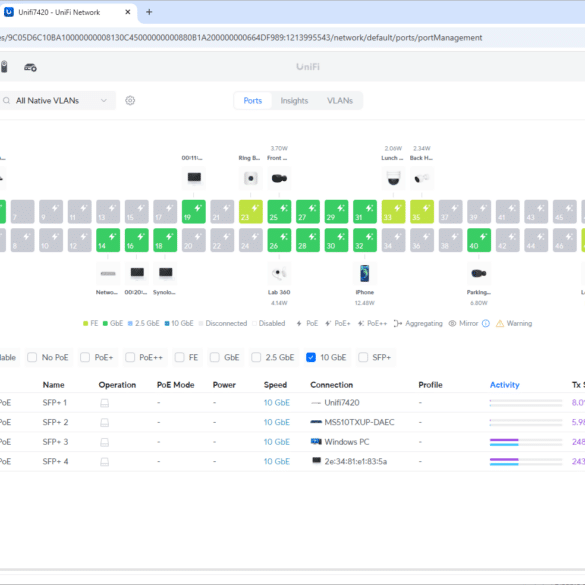Select switch port 33

coord(393,212)
